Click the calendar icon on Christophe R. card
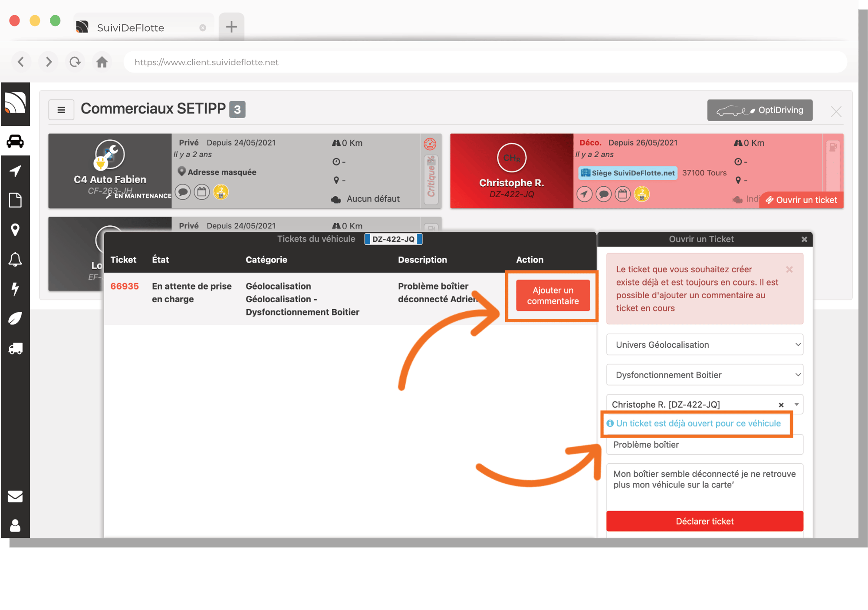The width and height of the screenshot is (868, 610). (x=623, y=194)
